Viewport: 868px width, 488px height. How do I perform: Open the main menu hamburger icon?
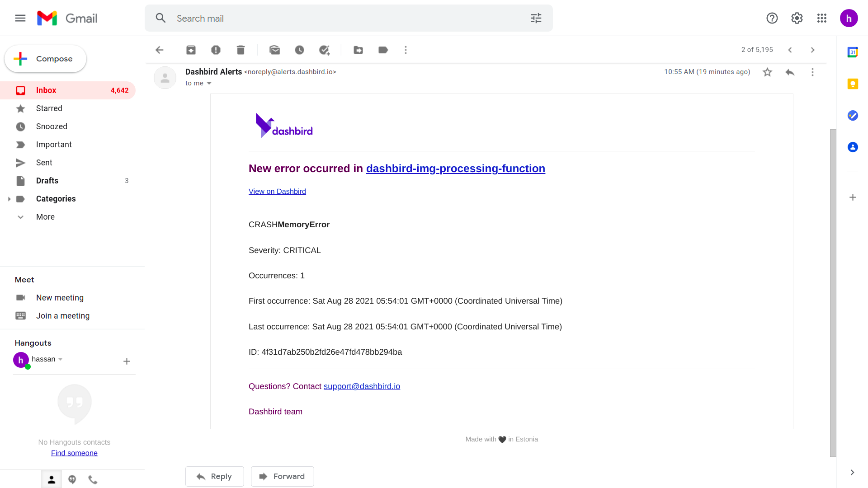tap(20, 18)
